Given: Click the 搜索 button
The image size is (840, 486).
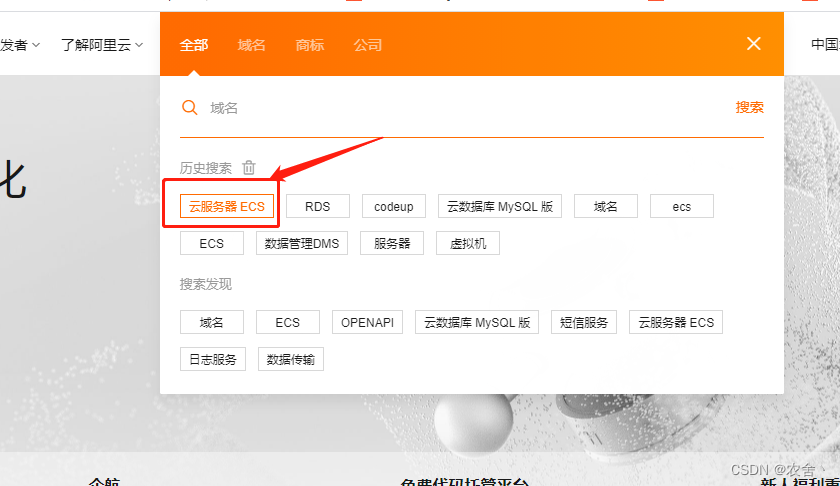Looking at the screenshot, I should pos(749,107).
